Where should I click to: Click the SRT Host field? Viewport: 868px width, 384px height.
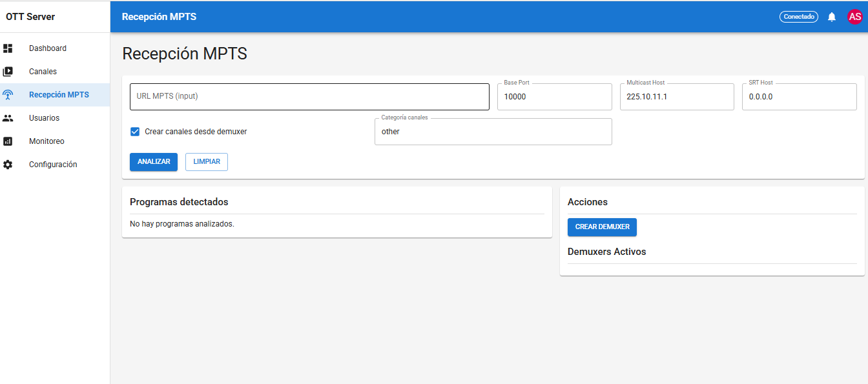(x=800, y=97)
